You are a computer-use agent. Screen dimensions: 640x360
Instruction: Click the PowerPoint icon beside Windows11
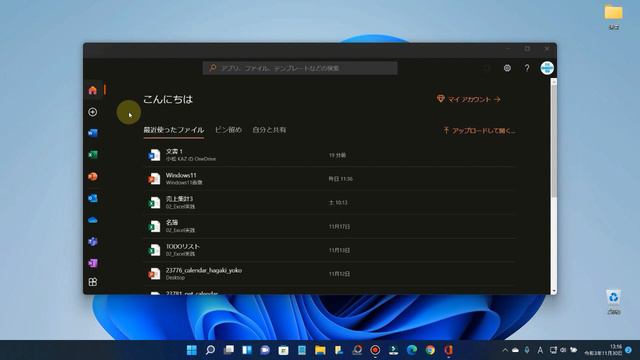154,179
